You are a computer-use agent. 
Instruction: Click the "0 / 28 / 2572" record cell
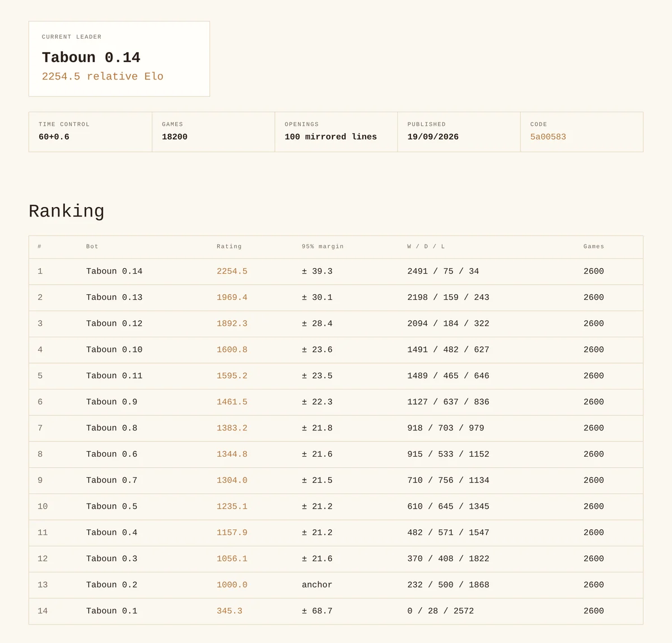coord(441,611)
